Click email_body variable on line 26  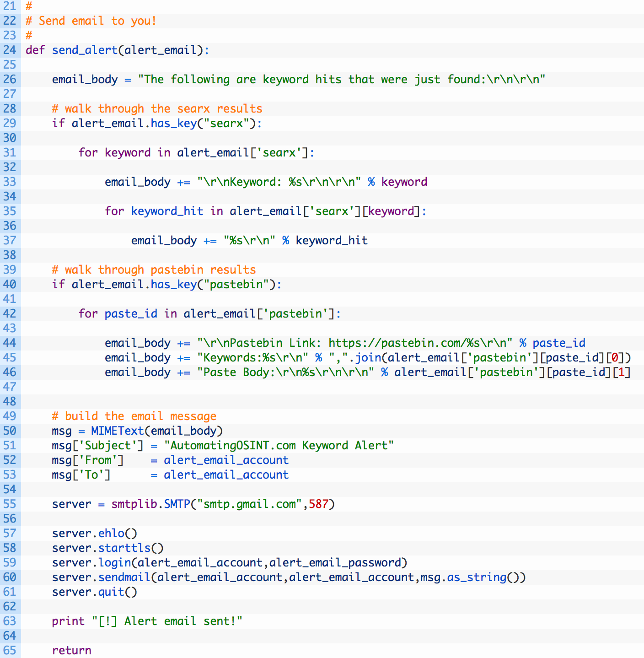tap(85, 79)
